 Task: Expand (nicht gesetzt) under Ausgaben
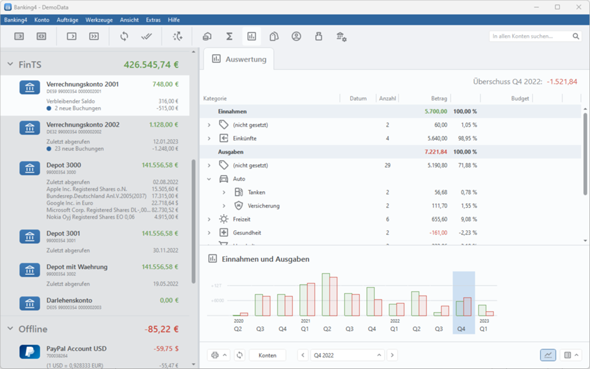coord(209,165)
